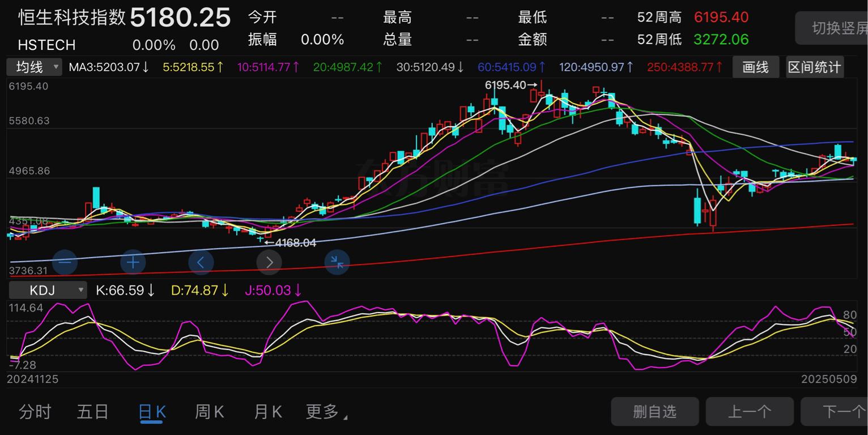Zoom in chart with plus icon

133,262
